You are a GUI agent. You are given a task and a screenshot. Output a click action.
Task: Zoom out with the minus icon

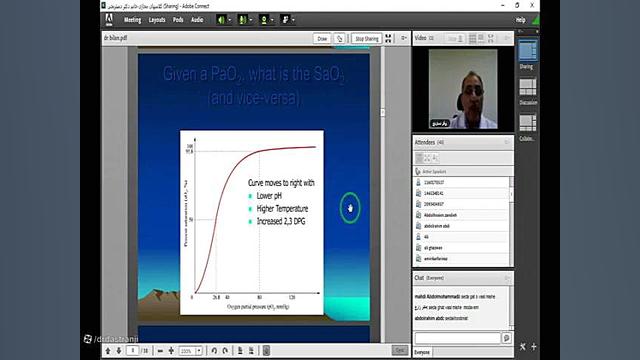click(x=160, y=351)
